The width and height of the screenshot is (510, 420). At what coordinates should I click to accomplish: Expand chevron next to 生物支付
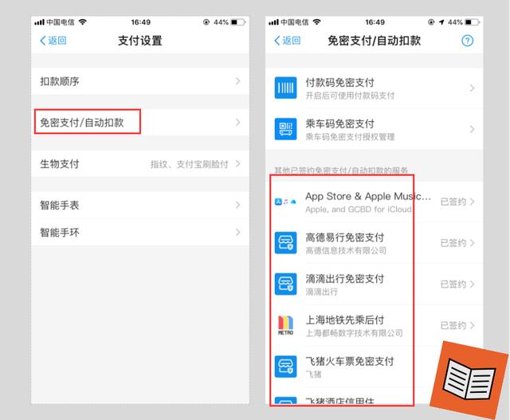coord(238,163)
